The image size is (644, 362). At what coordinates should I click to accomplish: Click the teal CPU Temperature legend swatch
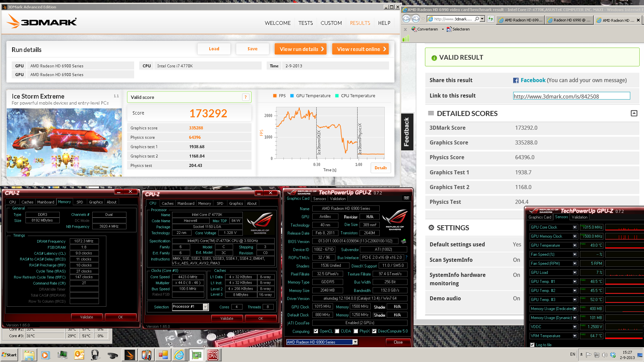(337, 96)
